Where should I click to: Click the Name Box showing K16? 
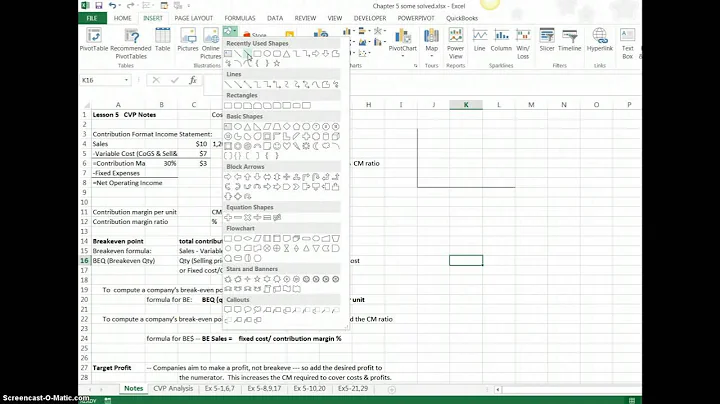pos(102,80)
